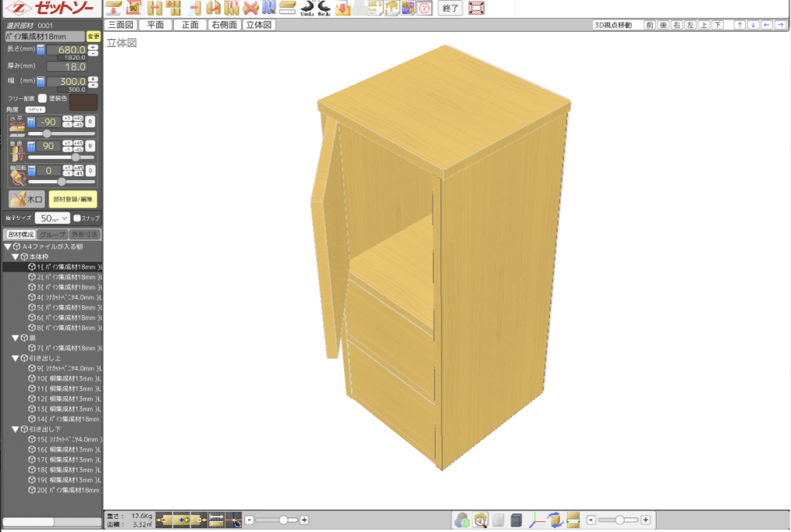The image size is (791, 532).
Task: Click the length (長さ) 680.0 input field
Action: (x=66, y=49)
